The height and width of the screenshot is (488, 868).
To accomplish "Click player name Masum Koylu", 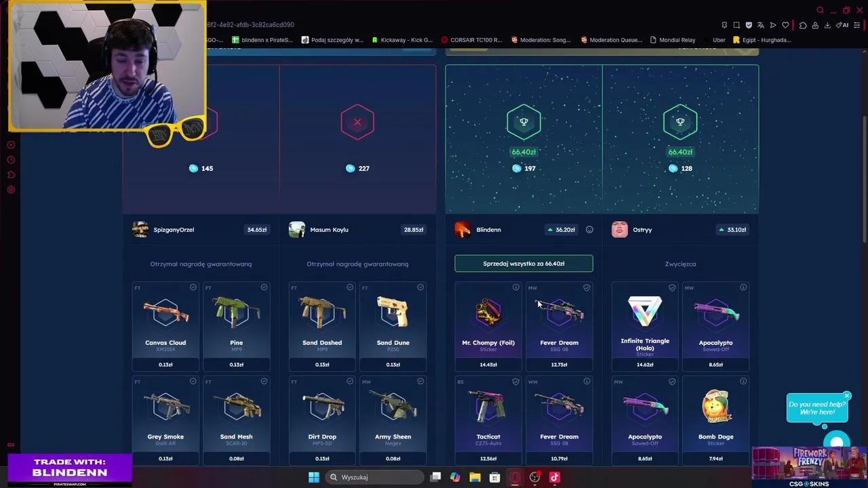I will [x=329, y=230].
